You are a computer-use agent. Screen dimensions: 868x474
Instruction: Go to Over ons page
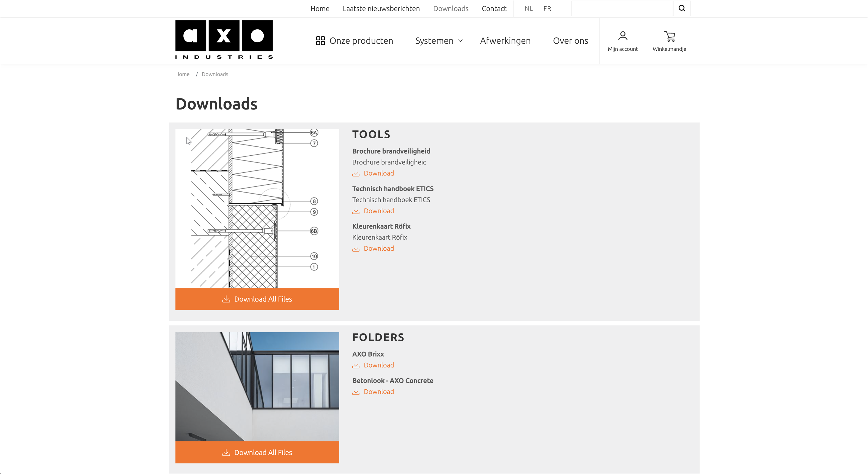[570, 41]
